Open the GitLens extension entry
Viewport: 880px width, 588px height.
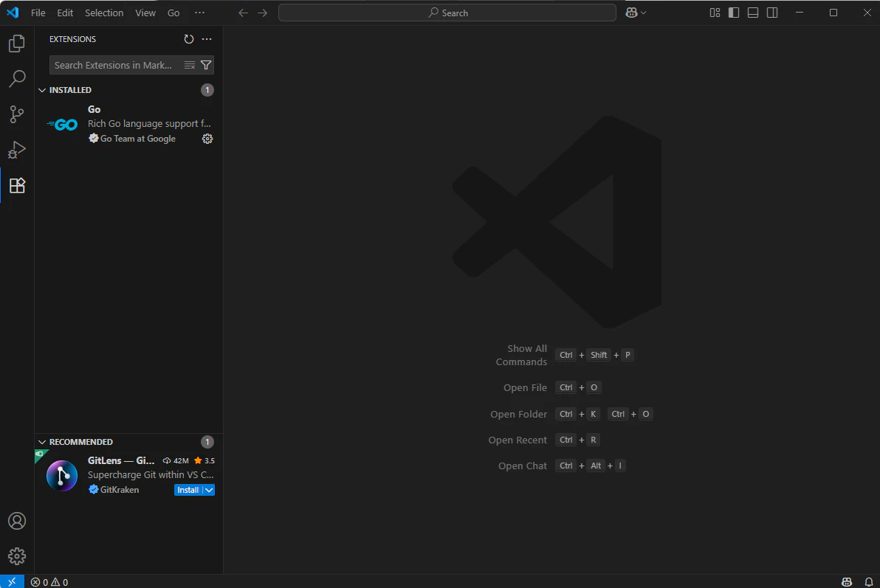tap(129, 475)
